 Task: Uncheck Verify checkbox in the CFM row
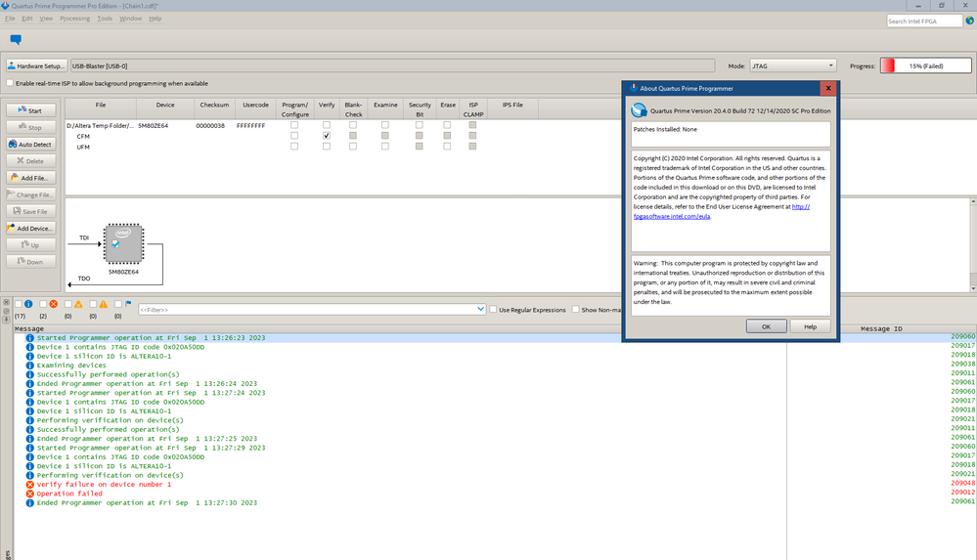[327, 136]
